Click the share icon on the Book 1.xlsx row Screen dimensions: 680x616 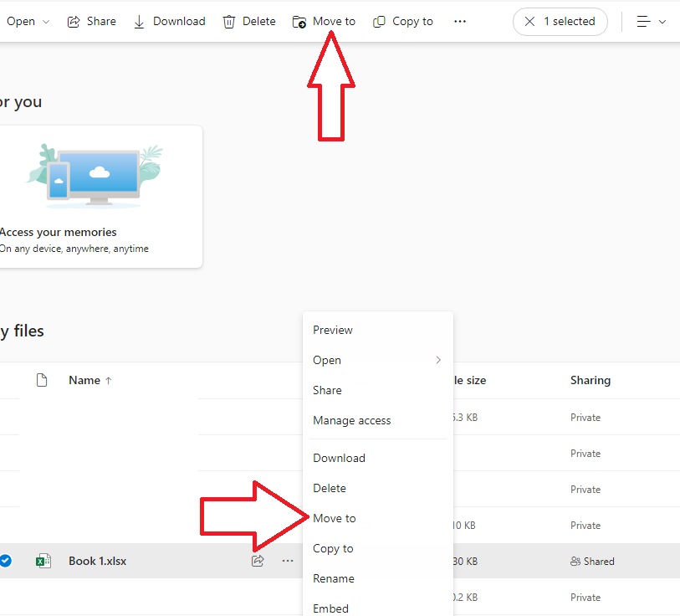(x=258, y=561)
